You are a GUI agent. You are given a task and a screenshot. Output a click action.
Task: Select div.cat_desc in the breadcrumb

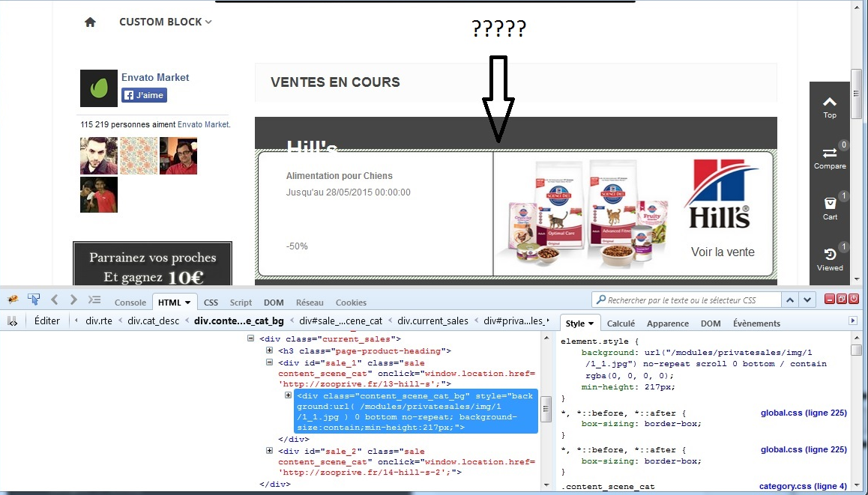coord(153,321)
